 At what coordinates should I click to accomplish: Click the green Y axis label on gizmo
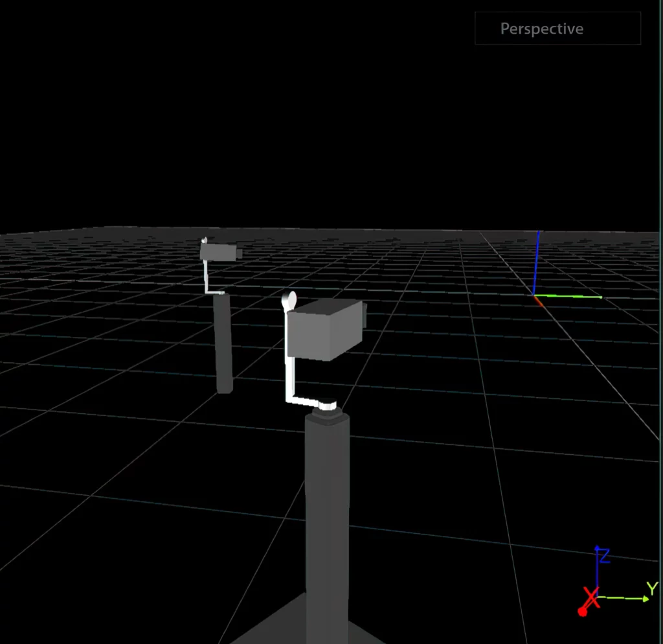pyautogui.click(x=652, y=588)
